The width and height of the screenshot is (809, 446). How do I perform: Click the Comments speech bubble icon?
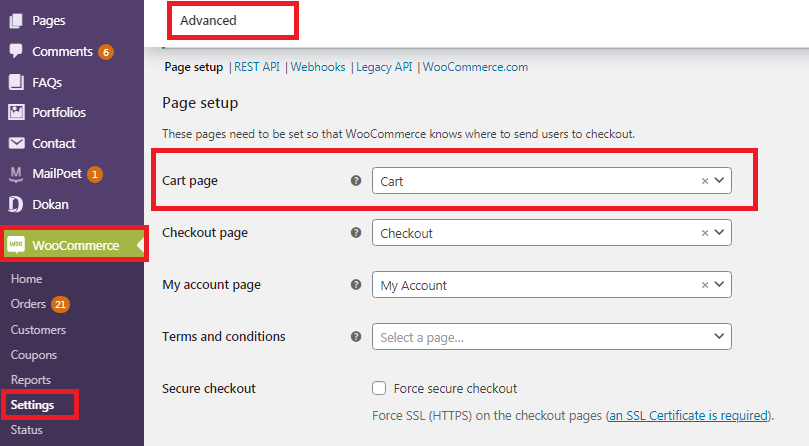tap(16, 51)
